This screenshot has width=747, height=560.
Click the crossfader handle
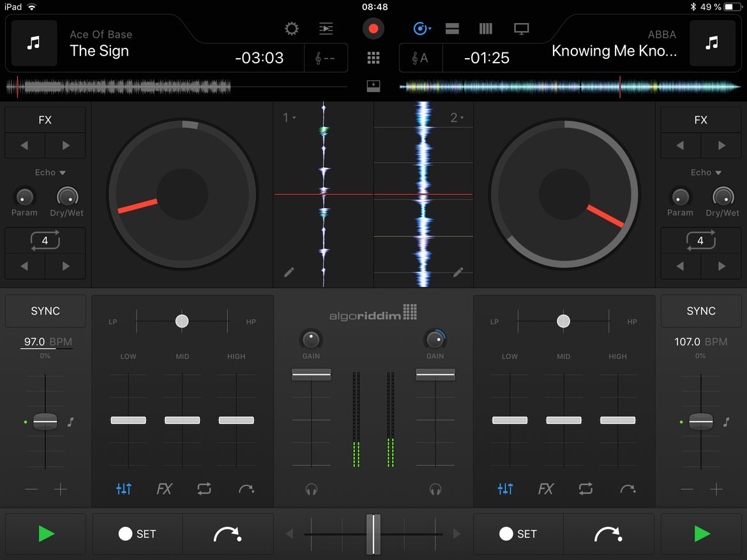tap(373, 534)
